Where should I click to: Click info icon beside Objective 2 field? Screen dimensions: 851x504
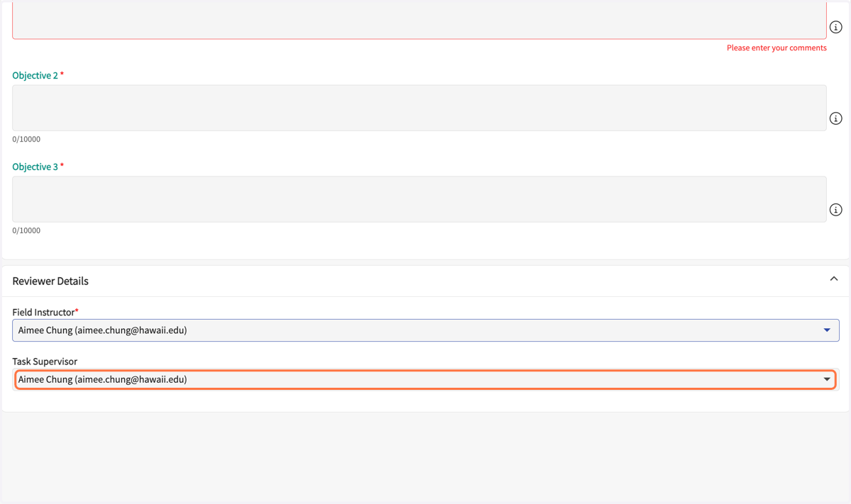point(835,118)
